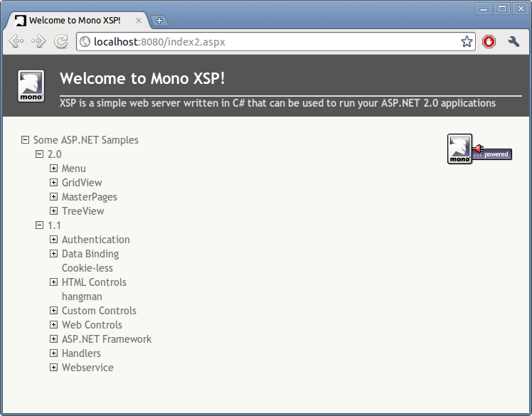The image size is (532, 416).
Task: Collapse the Some ASP.NET Samples node
Action: (25, 140)
